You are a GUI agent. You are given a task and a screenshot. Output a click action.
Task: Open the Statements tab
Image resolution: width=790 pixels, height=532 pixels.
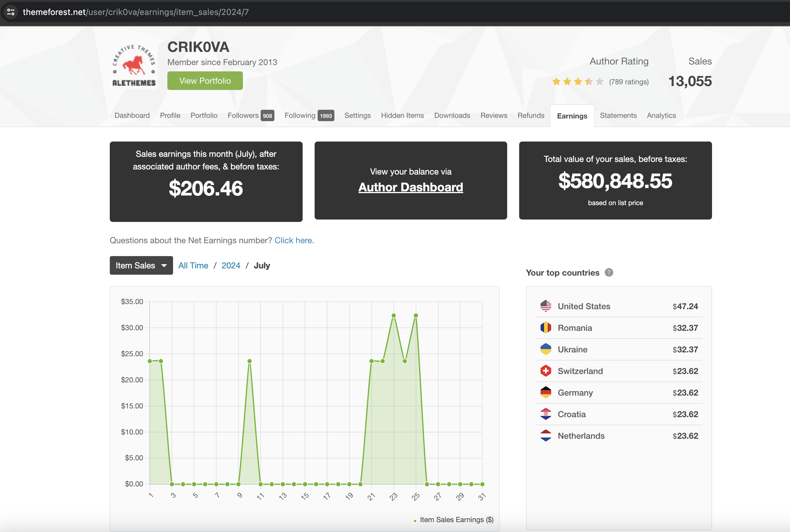point(618,115)
